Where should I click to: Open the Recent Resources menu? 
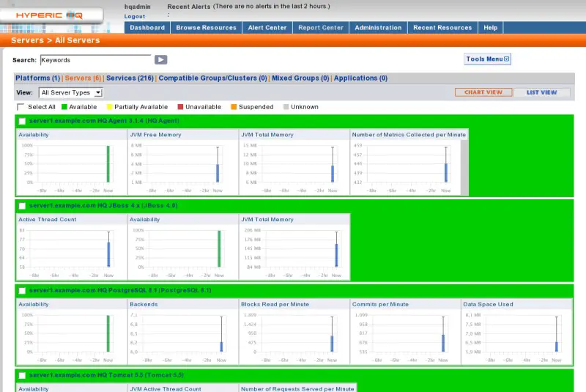click(x=442, y=28)
